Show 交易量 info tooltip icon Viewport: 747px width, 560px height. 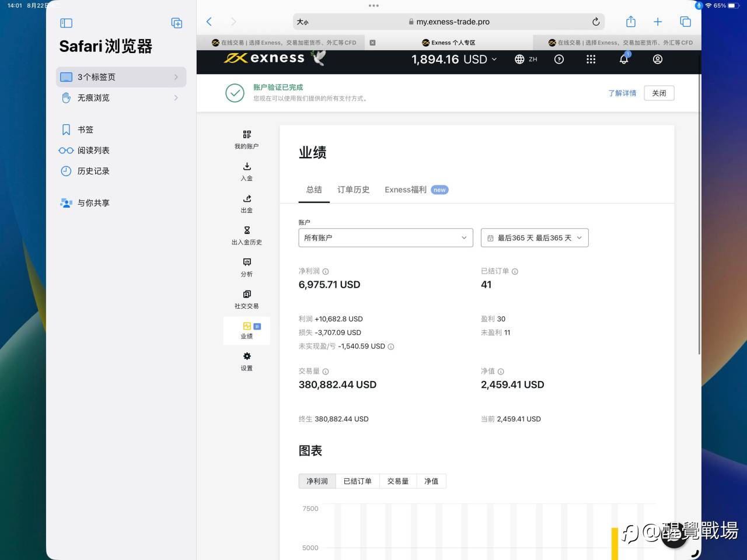[326, 372]
